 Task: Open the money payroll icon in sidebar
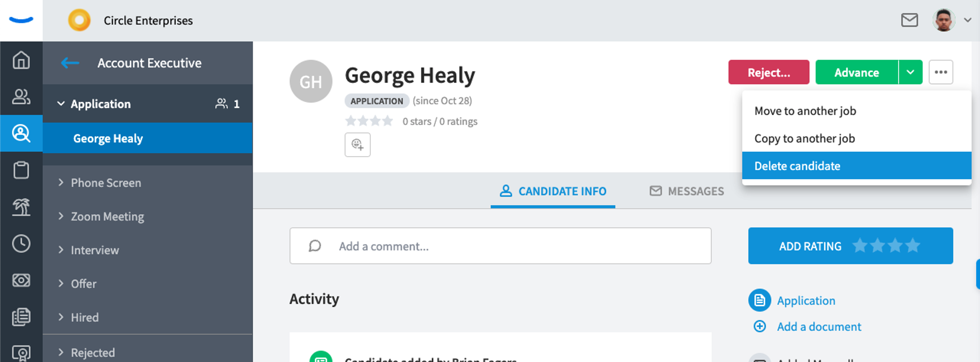click(21, 280)
